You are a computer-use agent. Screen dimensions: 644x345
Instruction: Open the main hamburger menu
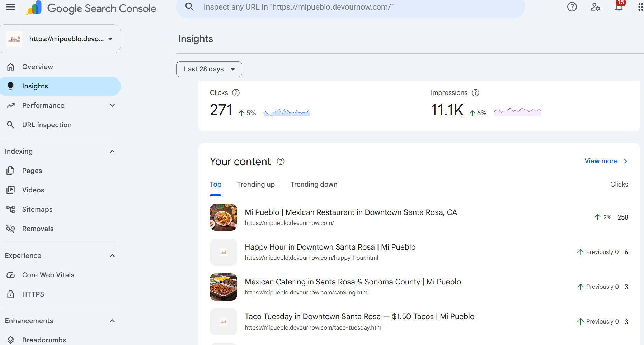point(11,7)
